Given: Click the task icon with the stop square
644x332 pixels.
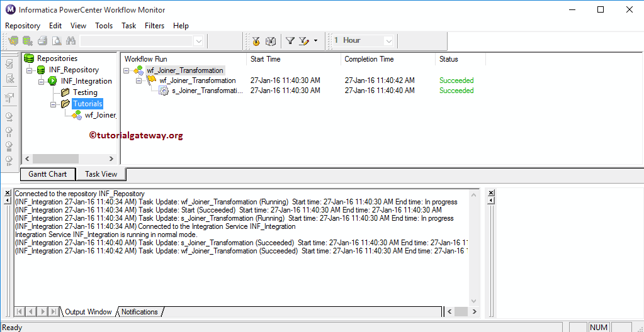Looking at the screenshot, I should [9, 146].
